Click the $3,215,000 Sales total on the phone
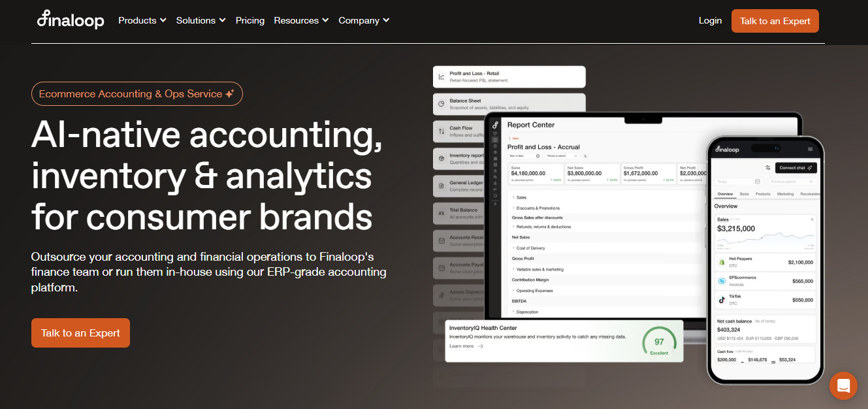Screen dimensions: 868x409 [736, 229]
